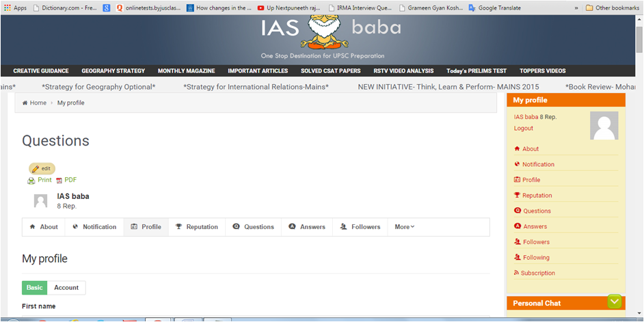Open the Grameen Gyan Kosh bookmark
This screenshot has height=322, width=644.
point(431,8)
